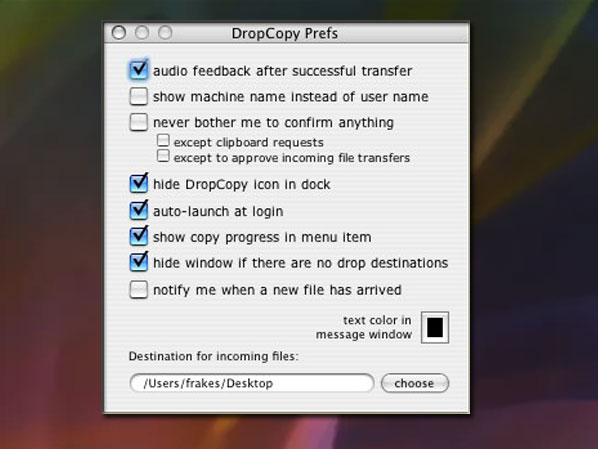
Task: Click the DropCopy Prefs title text
Action: point(285,34)
